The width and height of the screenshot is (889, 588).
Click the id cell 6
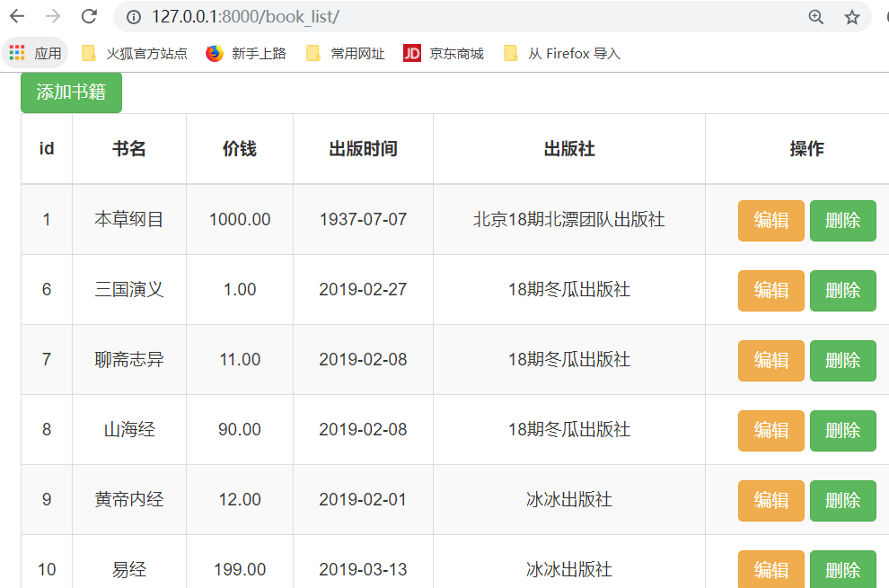[x=47, y=289]
